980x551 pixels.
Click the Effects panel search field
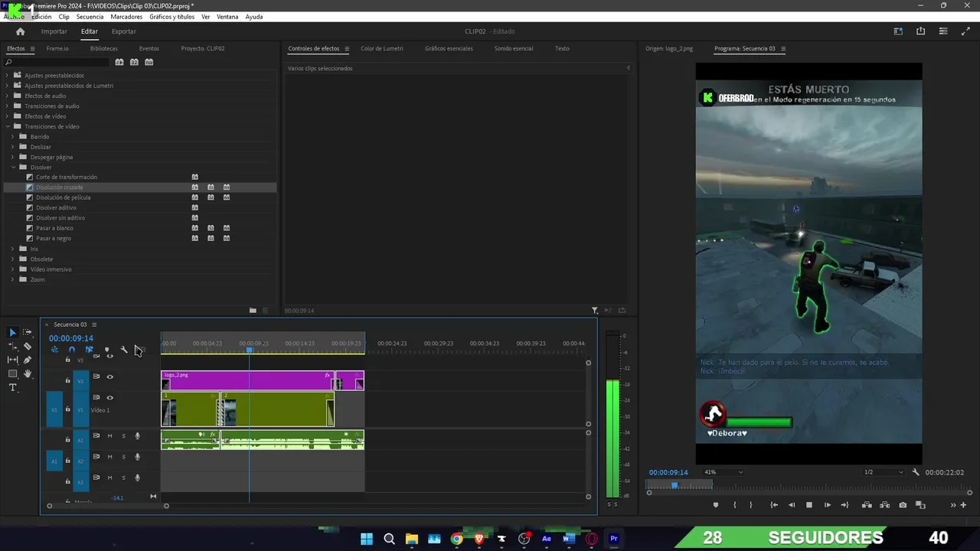[57, 62]
